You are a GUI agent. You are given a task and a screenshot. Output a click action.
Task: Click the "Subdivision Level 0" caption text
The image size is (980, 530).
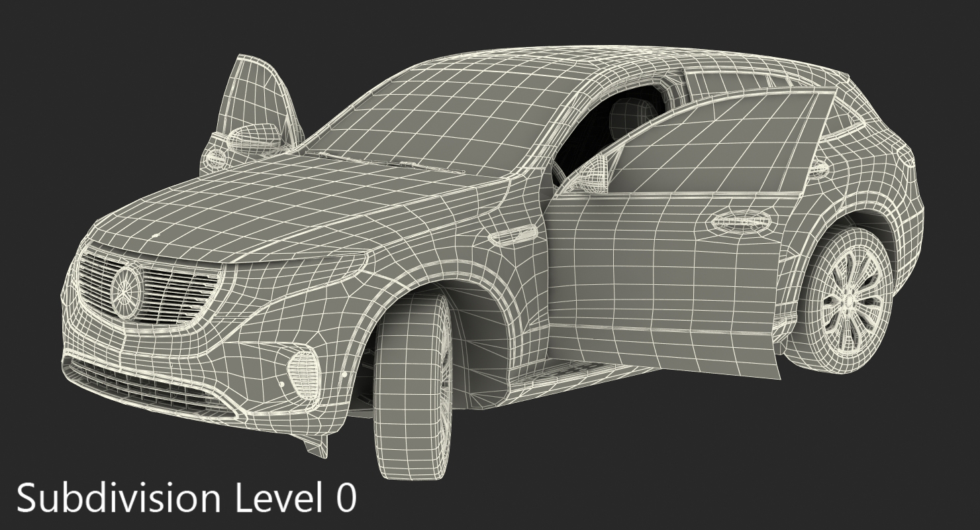[x=186, y=498]
